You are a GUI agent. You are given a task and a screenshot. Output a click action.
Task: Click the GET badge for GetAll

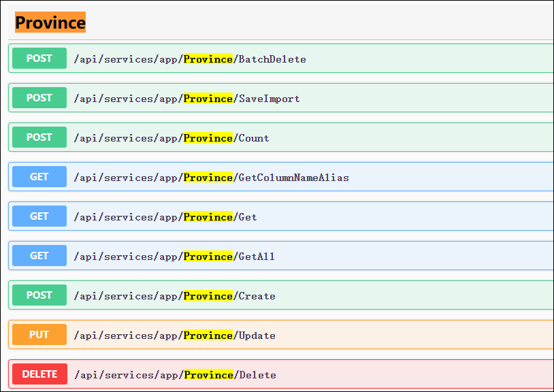(x=39, y=256)
